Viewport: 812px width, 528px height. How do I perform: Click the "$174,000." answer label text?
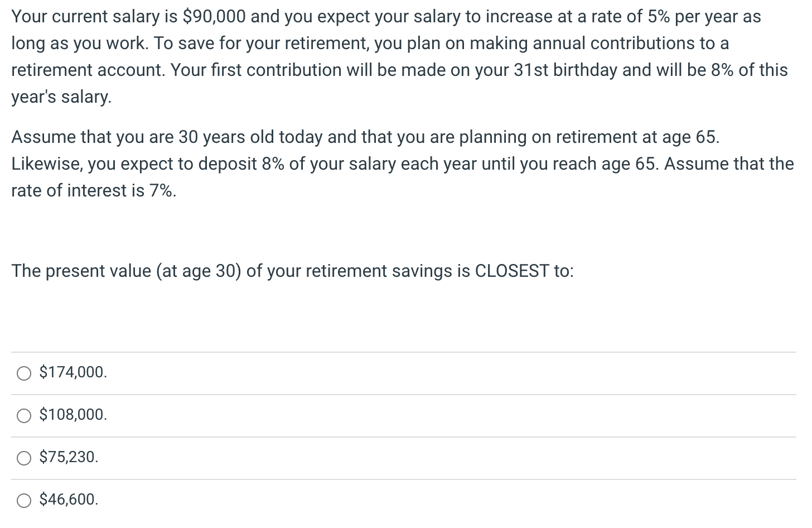pos(73,372)
